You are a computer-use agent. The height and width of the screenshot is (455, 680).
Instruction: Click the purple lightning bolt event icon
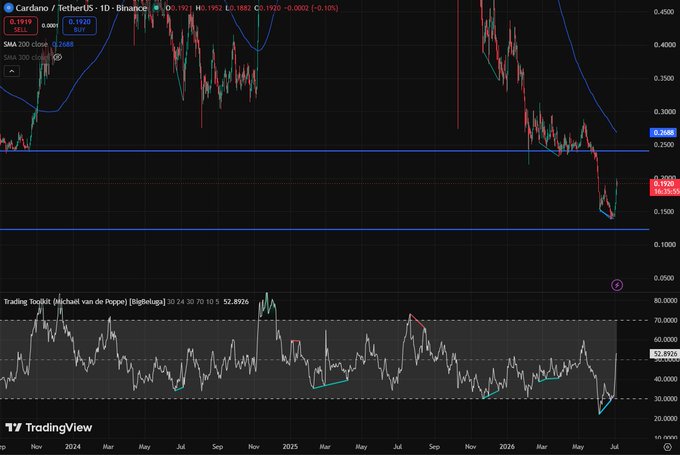pos(617,285)
